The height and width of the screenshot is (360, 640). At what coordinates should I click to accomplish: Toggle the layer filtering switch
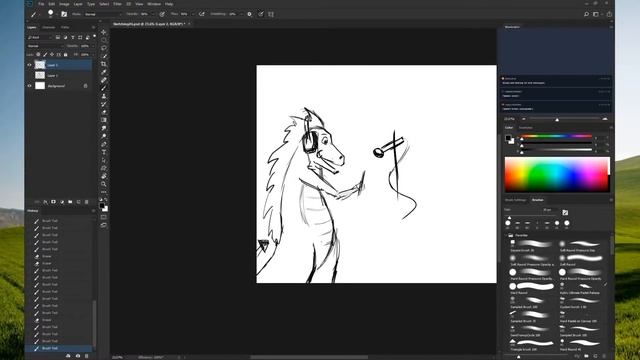coord(94,36)
